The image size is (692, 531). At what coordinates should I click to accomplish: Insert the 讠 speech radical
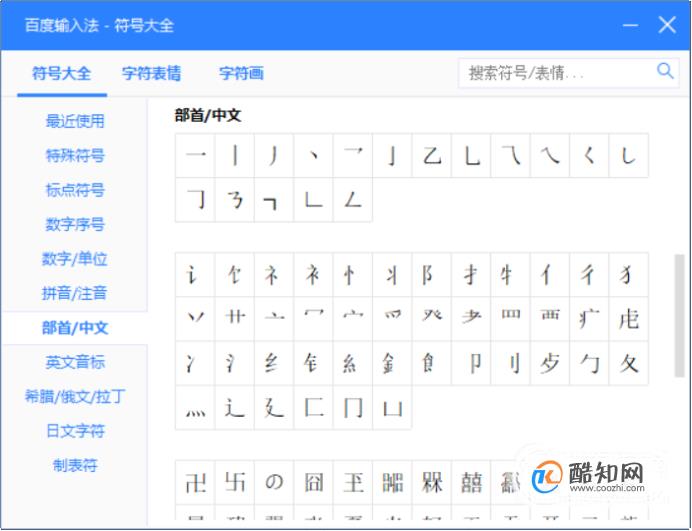click(195, 275)
